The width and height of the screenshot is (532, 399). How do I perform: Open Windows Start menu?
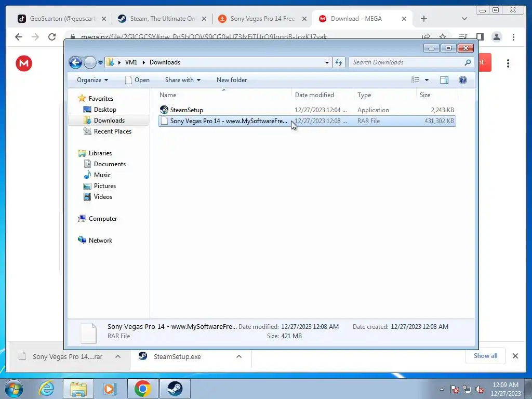point(14,389)
